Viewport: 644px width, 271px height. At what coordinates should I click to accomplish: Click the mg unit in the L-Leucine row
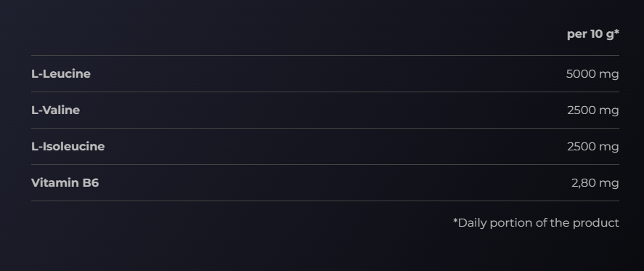coord(608,75)
